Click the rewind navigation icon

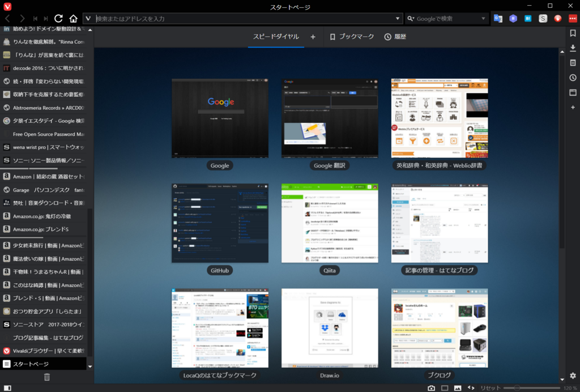pos(36,19)
